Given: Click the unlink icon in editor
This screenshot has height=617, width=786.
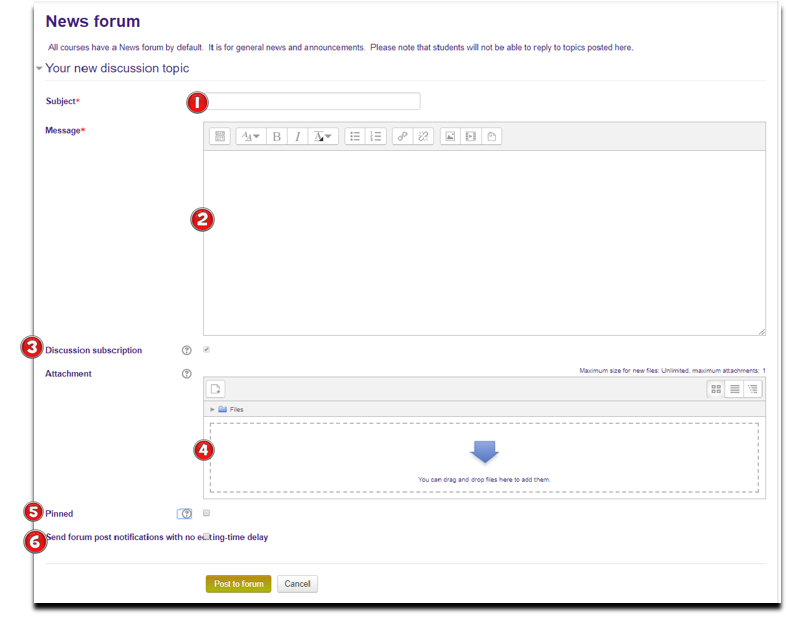Looking at the screenshot, I should click(424, 136).
